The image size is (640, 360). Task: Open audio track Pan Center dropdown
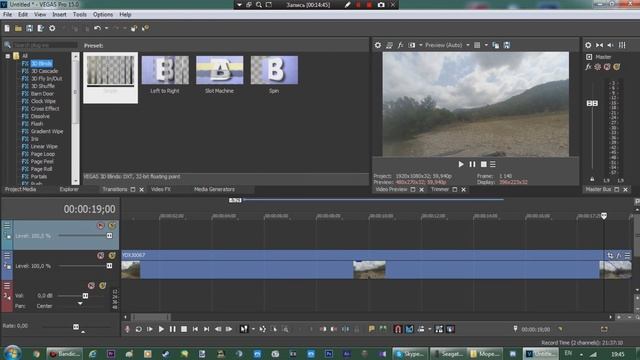tap(80, 304)
